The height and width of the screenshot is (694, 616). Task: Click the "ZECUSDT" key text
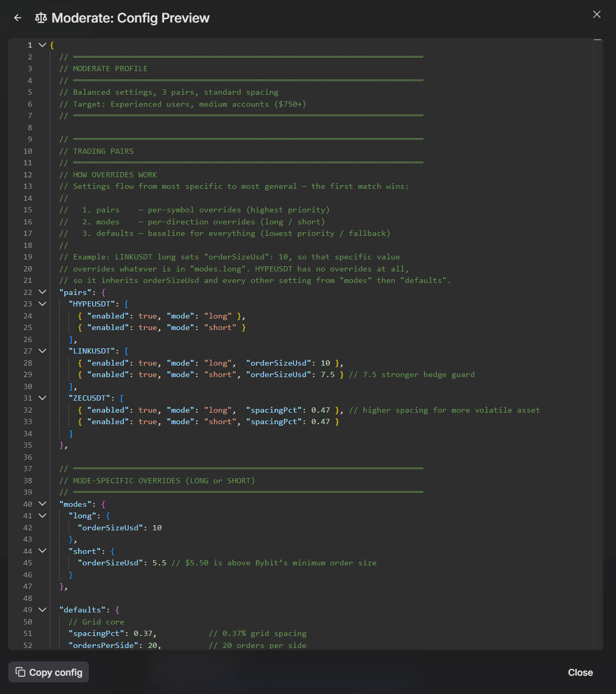click(x=89, y=398)
